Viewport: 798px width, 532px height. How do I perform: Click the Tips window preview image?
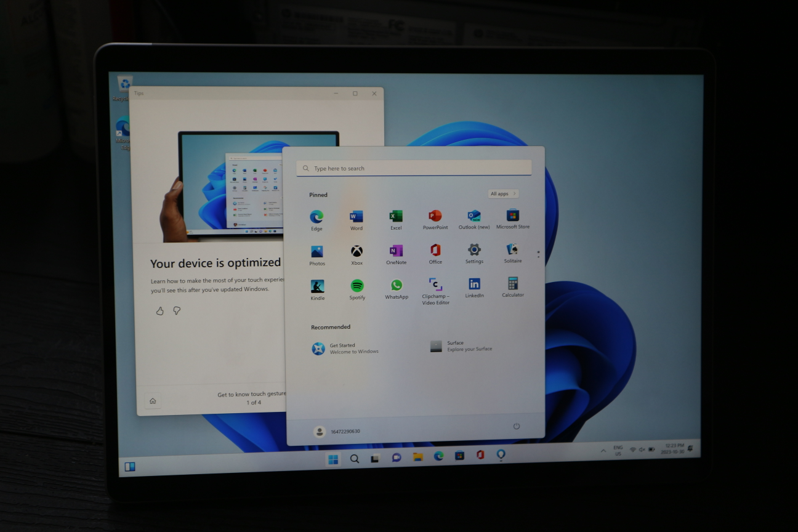(230, 186)
